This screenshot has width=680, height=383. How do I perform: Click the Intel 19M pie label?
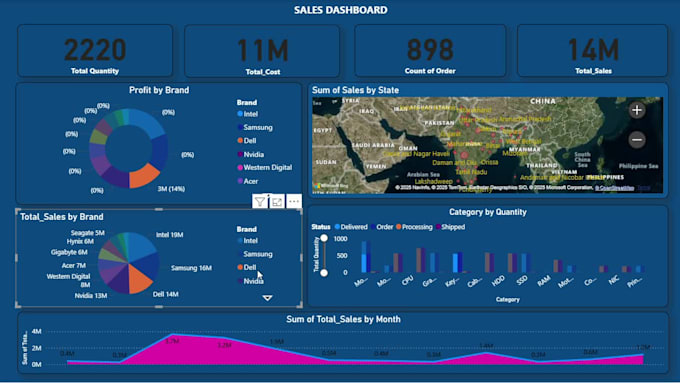[170, 235]
